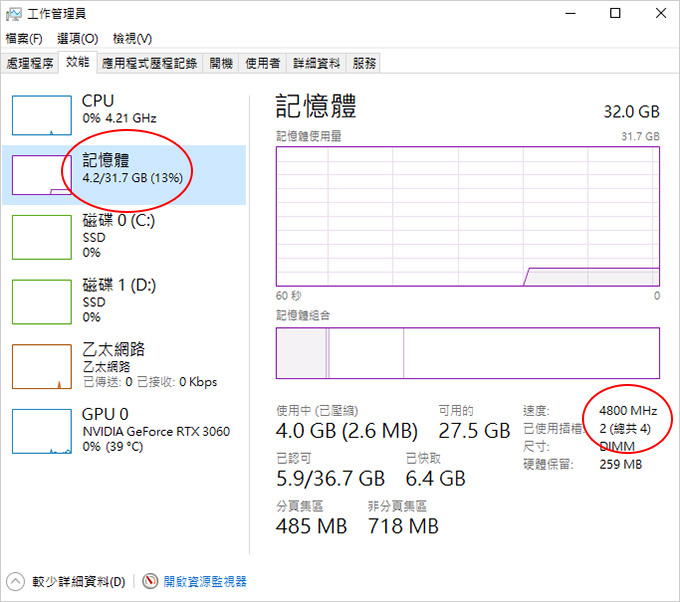680x602 pixels.
Task: Click the GPU 0 mini graph thumbnail
Action: click(x=42, y=431)
